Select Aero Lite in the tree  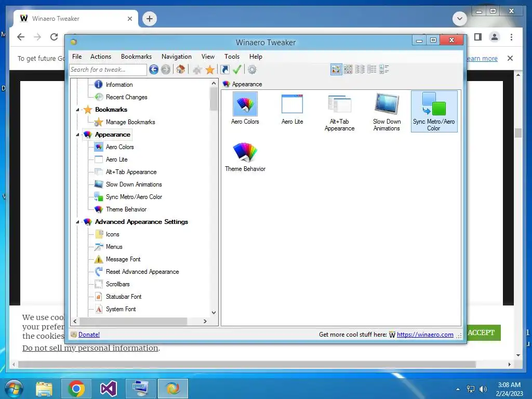pyautogui.click(x=116, y=159)
